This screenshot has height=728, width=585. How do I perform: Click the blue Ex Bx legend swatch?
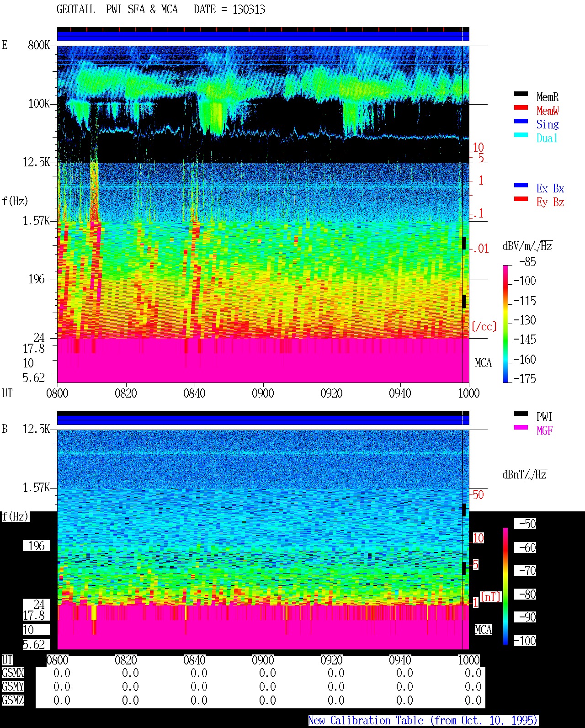tap(521, 185)
